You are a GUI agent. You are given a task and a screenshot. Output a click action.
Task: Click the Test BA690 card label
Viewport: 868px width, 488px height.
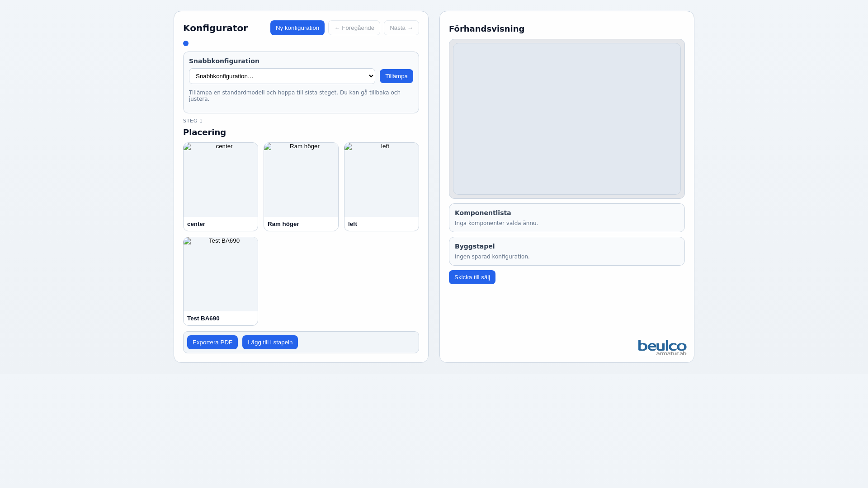pos(203,319)
